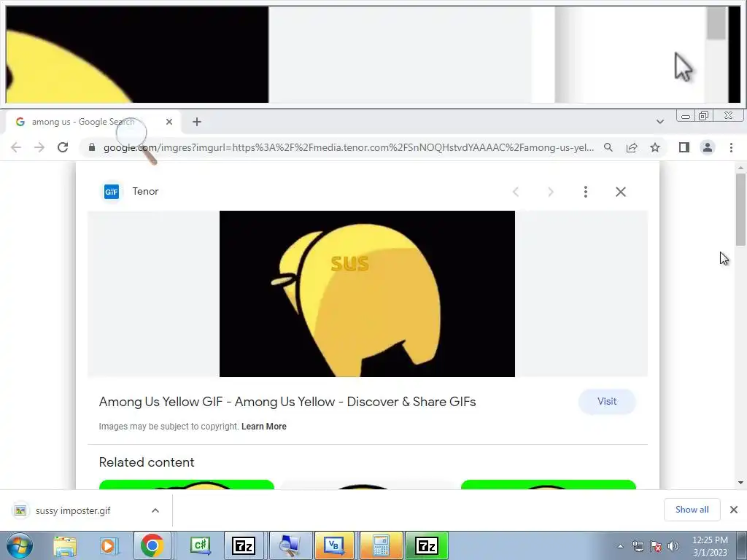Open the Tenor source link
This screenshot has width=747, height=560.
[145, 192]
